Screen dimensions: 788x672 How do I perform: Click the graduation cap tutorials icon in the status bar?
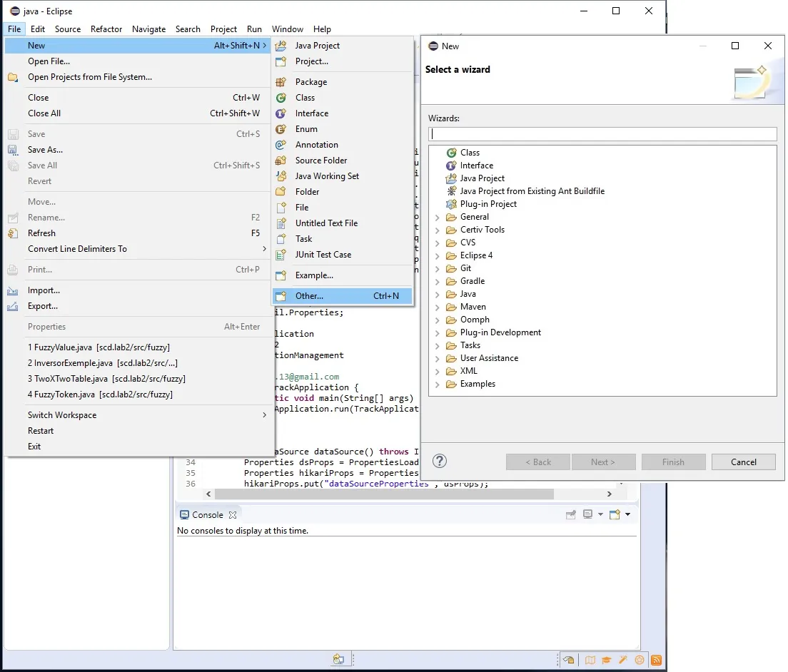[x=607, y=660]
